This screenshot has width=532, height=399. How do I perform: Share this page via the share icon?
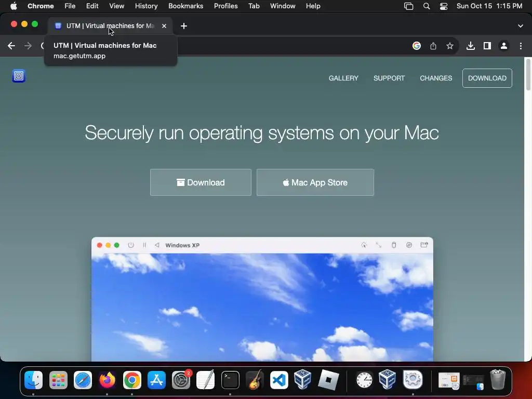(x=433, y=46)
